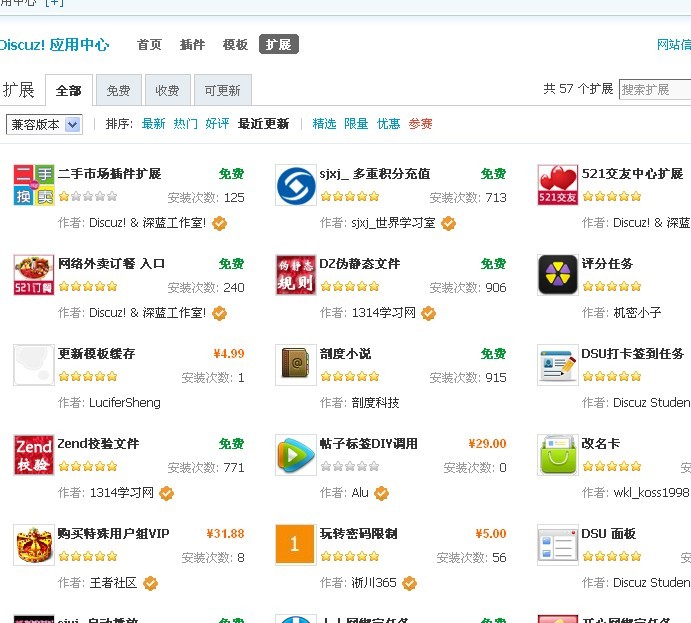Filter by 优惠 extensions
691x623 pixels.
tap(388, 124)
